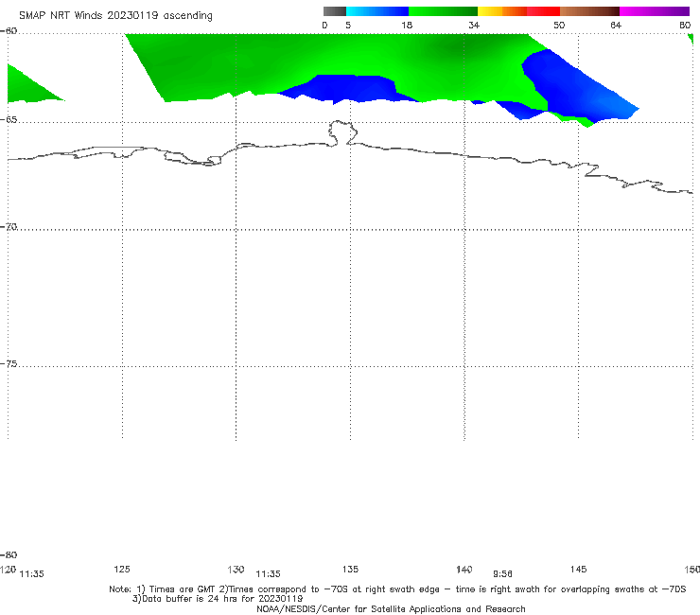Click the note line starting "Note: 1) Times are GMT"
The width and height of the screenshot is (700, 615).
point(397,589)
